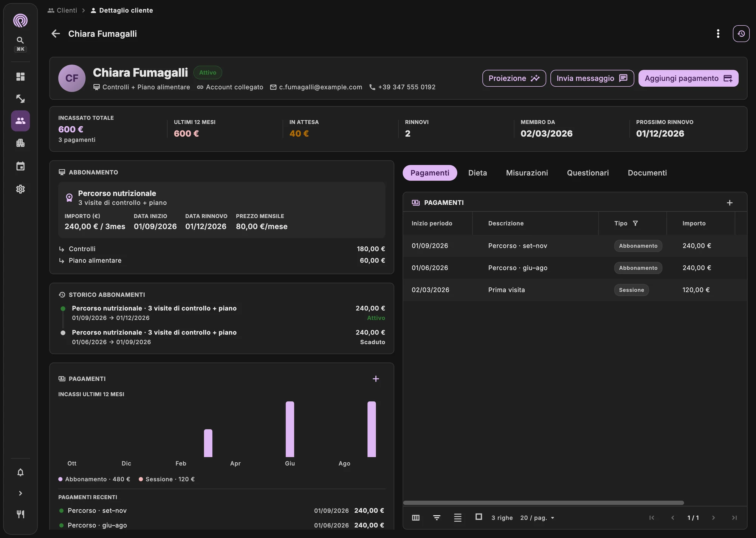Add payment with plus in Pagamenti table header
This screenshot has width=756, height=538.
click(730, 203)
